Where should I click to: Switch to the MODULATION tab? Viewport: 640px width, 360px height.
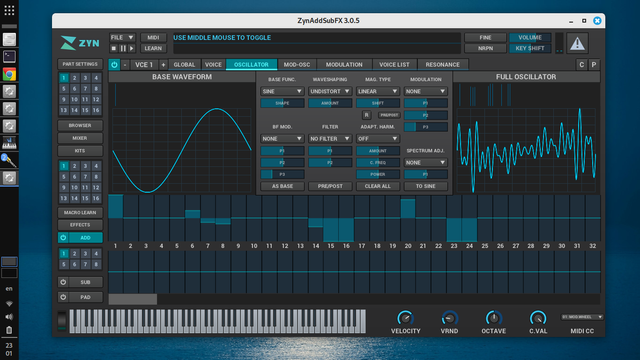click(344, 64)
